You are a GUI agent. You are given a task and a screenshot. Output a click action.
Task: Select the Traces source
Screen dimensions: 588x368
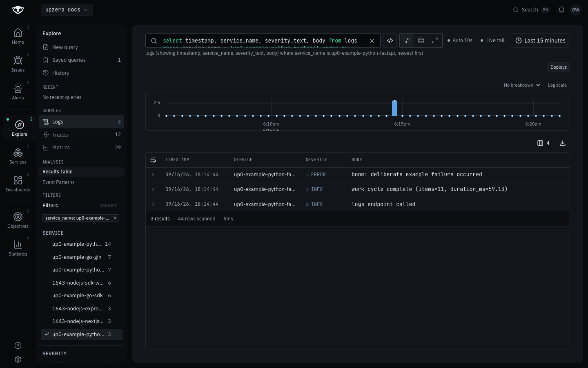pyautogui.click(x=82, y=135)
